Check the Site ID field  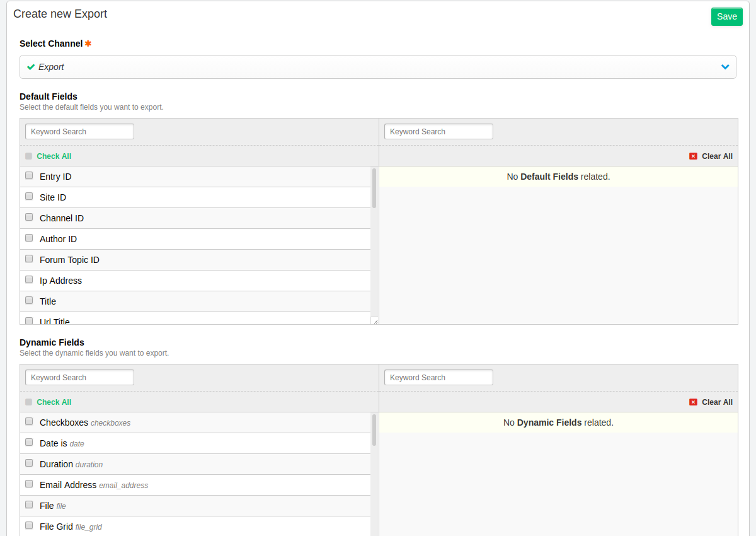tap(29, 196)
